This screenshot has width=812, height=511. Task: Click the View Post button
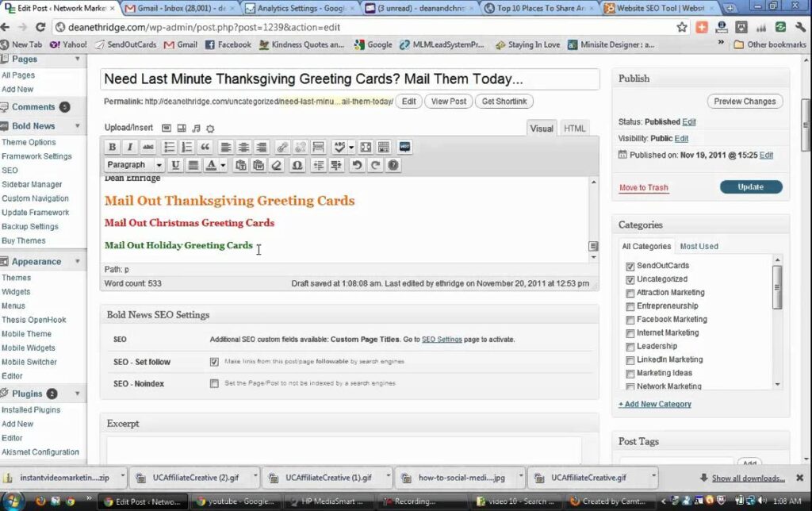click(x=449, y=102)
